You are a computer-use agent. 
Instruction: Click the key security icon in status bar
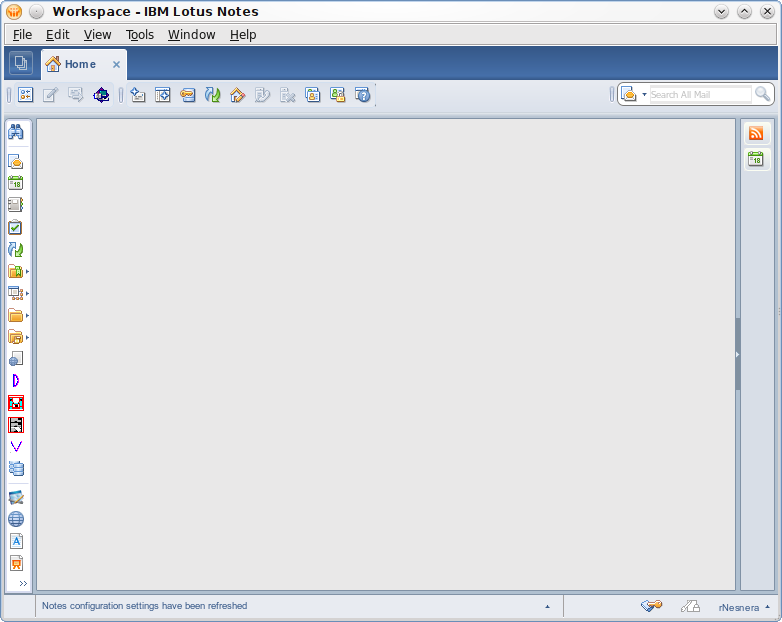click(x=652, y=606)
